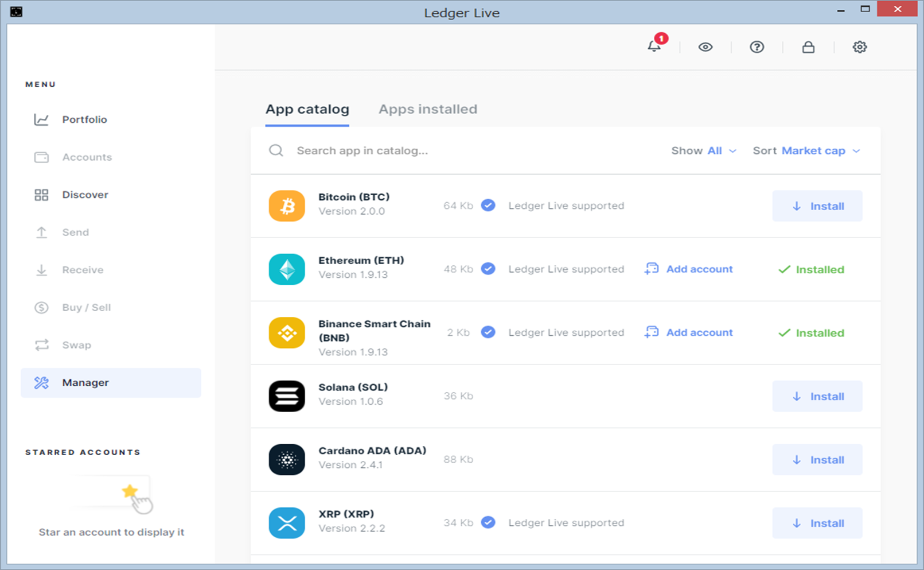The image size is (924, 570).
Task: Open the help question mark icon
Action: click(x=757, y=47)
